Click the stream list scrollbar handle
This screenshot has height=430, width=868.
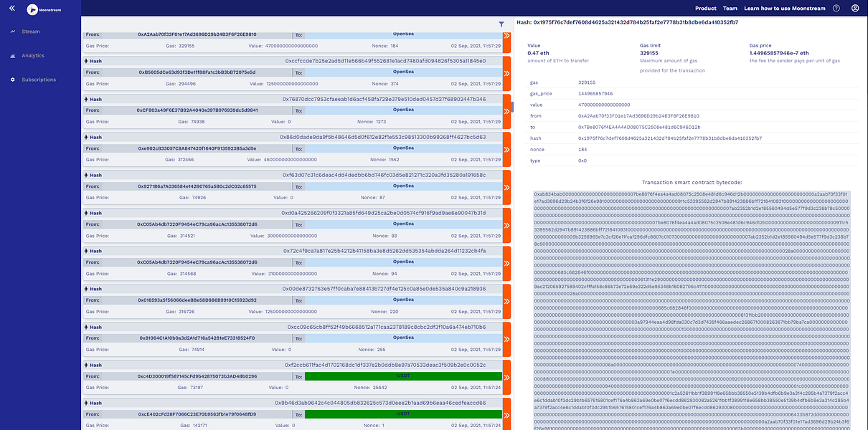coord(512,107)
